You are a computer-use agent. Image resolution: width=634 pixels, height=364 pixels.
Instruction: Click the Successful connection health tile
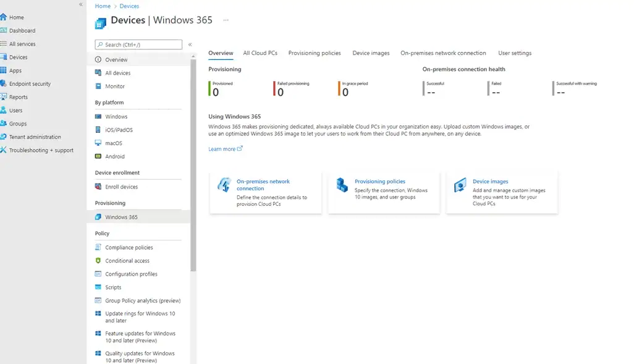(x=433, y=89)
